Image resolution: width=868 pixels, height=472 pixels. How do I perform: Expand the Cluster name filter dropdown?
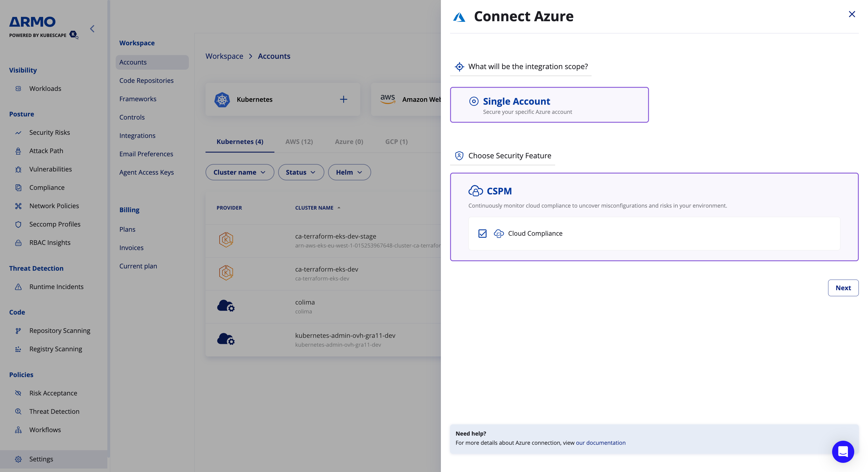[x=240, y=172]
